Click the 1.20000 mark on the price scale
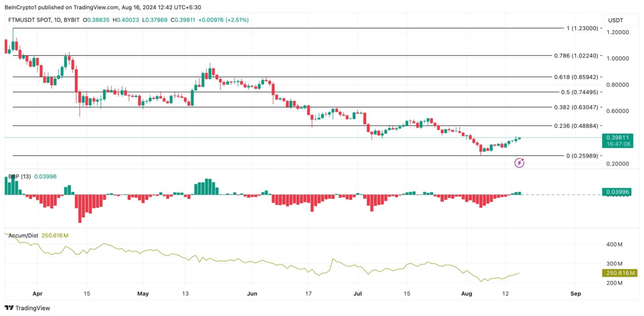 619,32
